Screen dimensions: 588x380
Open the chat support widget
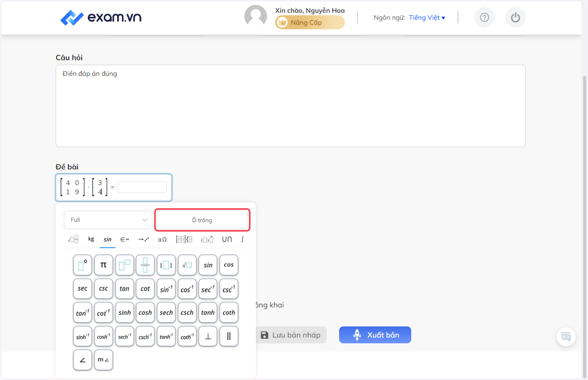[x=566, y=336]
